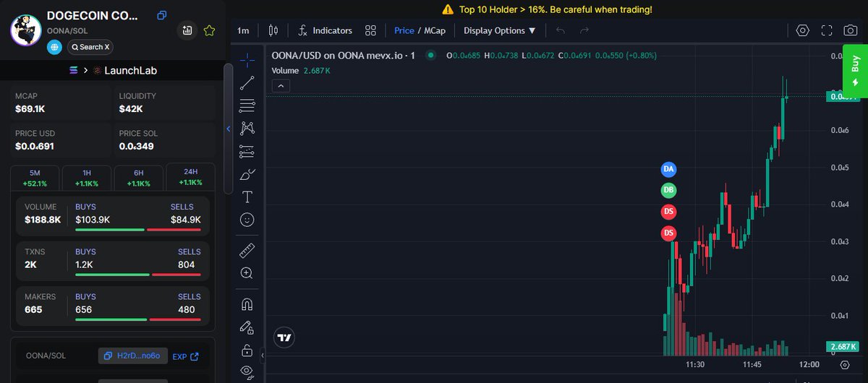The image size is (868, 383).
Task: Click the green DB chart marker
Action: (669, 190)
